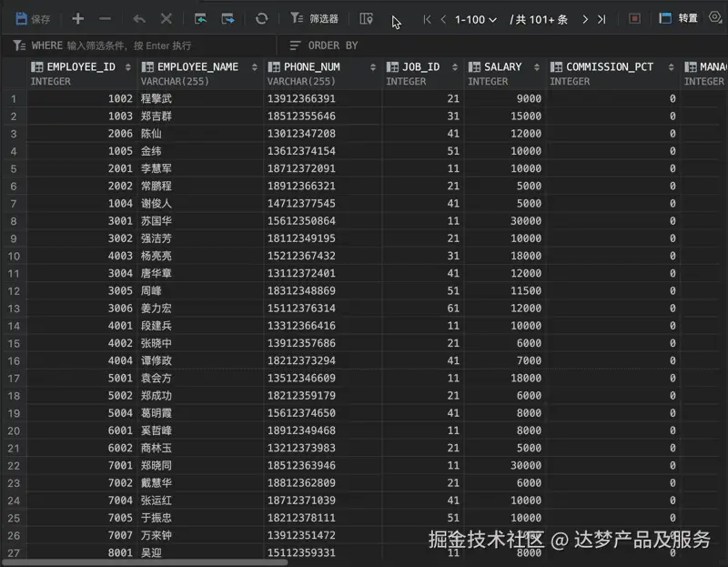The image size is (728, 567).
Task: Click phone cell 13912351472
Action: point(323,535)
